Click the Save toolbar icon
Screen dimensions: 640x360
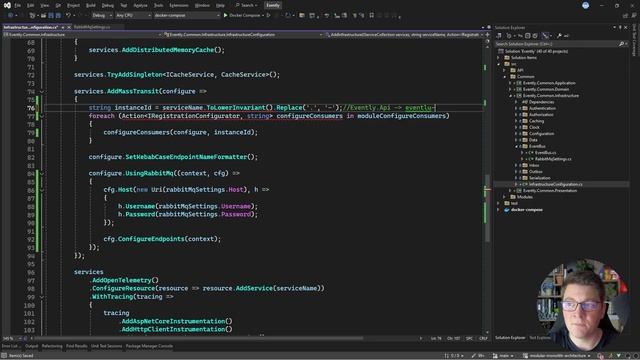[x=51, y=16]
